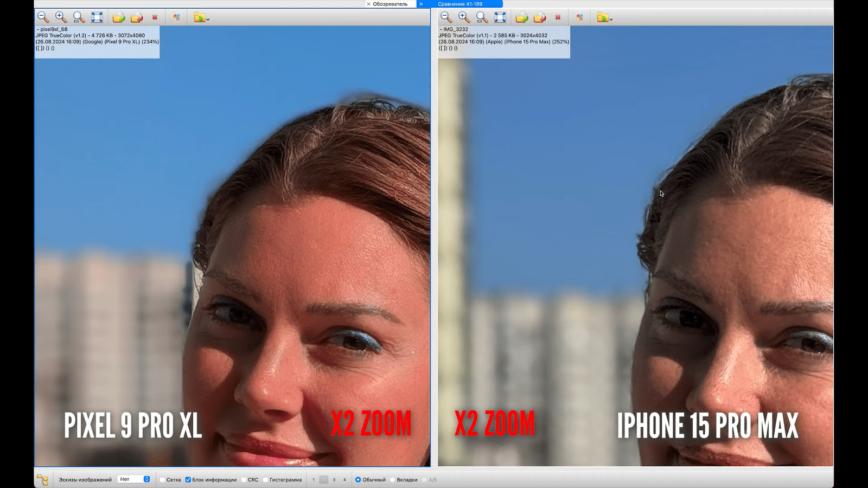Open previous file in the left pane
This screenshot has width=868, height=488.
pyautogui.click(x=137, y=17)
